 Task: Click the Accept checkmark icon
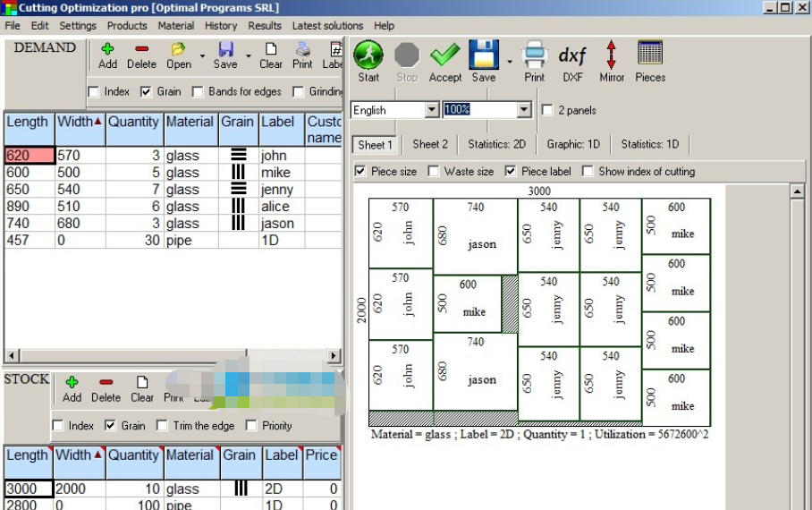[444, 55]
